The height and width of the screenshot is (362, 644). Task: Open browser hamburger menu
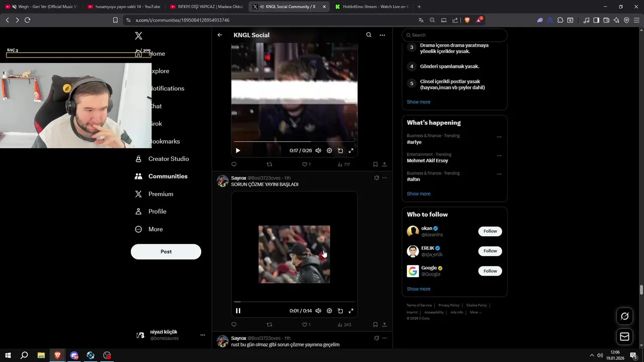[x=636, y=20]
